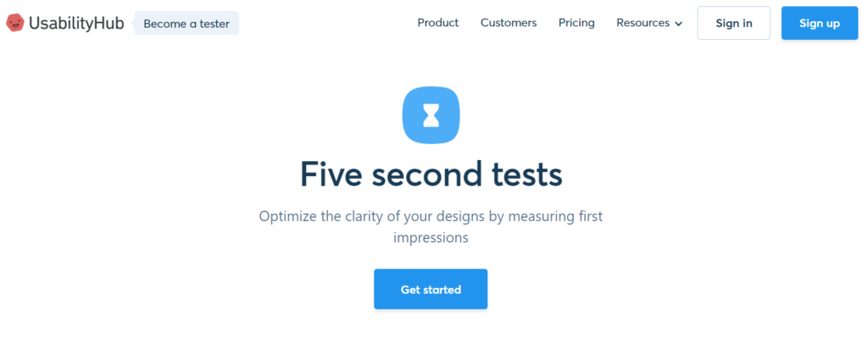Click the Five second tests heading
The height and width of the screenshot is (338, 868).
click(431, 175)
